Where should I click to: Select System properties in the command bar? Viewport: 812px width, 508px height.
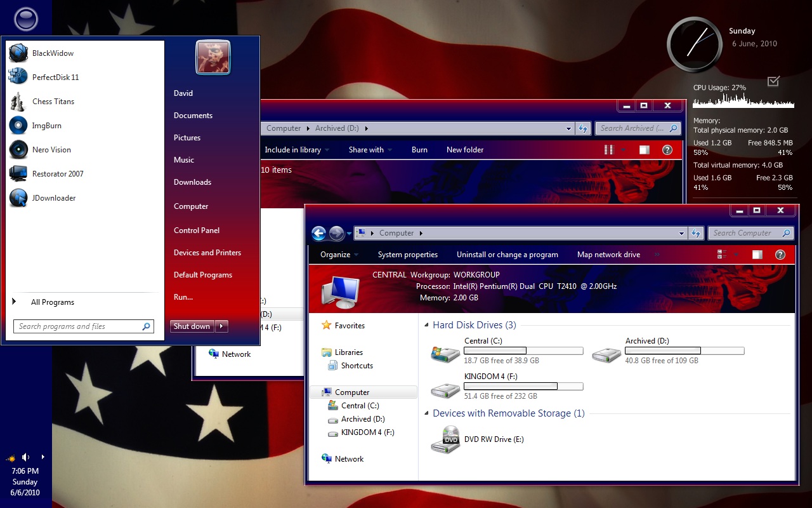coord(407,254)
